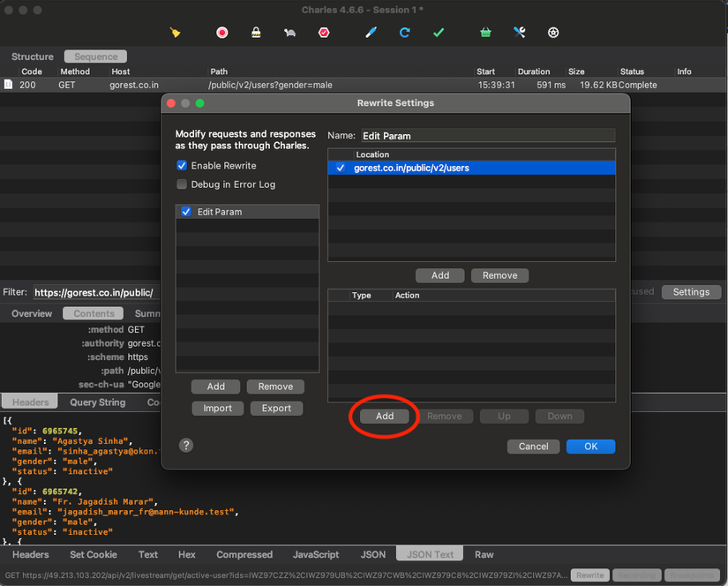This screenshot has height=586, width=728.
Task: Toggle the Rewrite status bar button
Action: tap(589, 575)
